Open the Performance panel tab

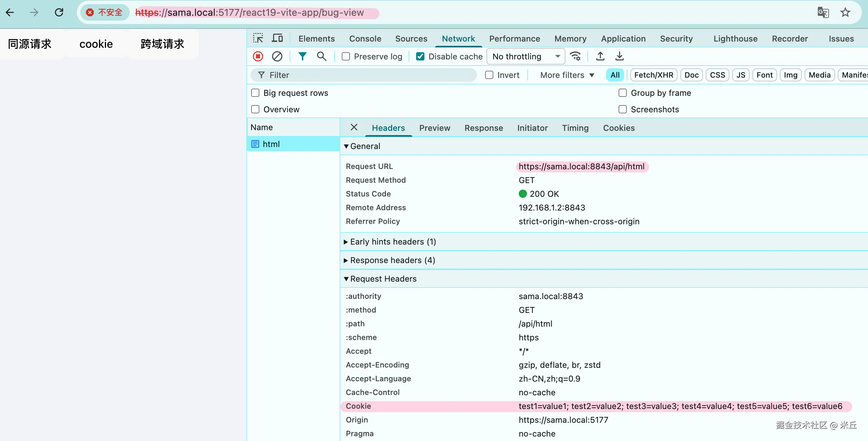pos(514,38)
